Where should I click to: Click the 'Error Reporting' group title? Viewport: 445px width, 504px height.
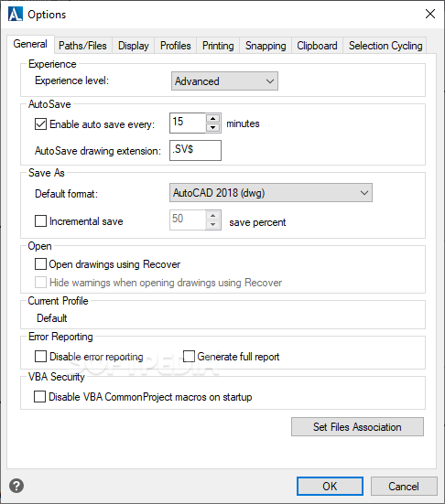60,337
